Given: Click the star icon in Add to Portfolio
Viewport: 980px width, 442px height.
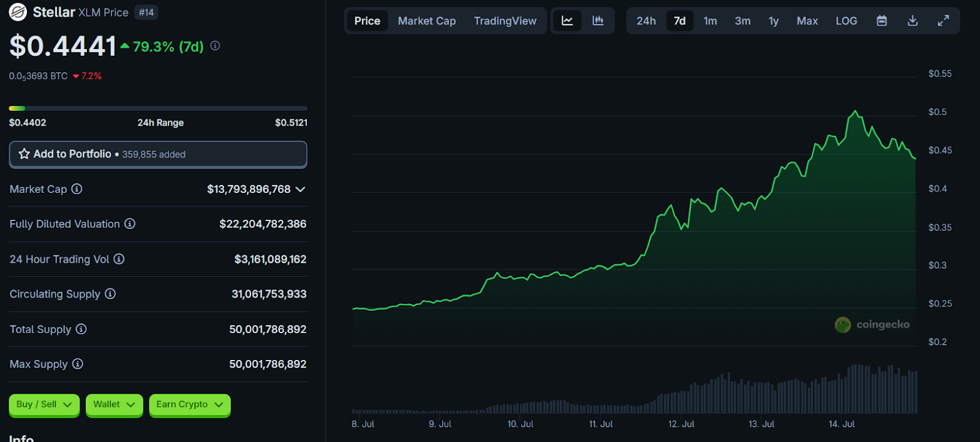Looking at the screenshot, I should coord(24,154).
